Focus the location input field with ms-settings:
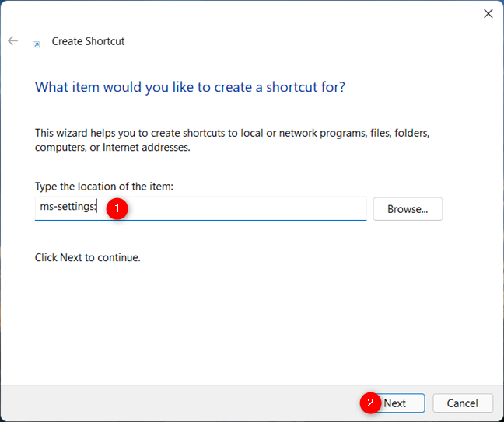The height and width of the screenshot is (422, 504). click(x=201, y=209)
